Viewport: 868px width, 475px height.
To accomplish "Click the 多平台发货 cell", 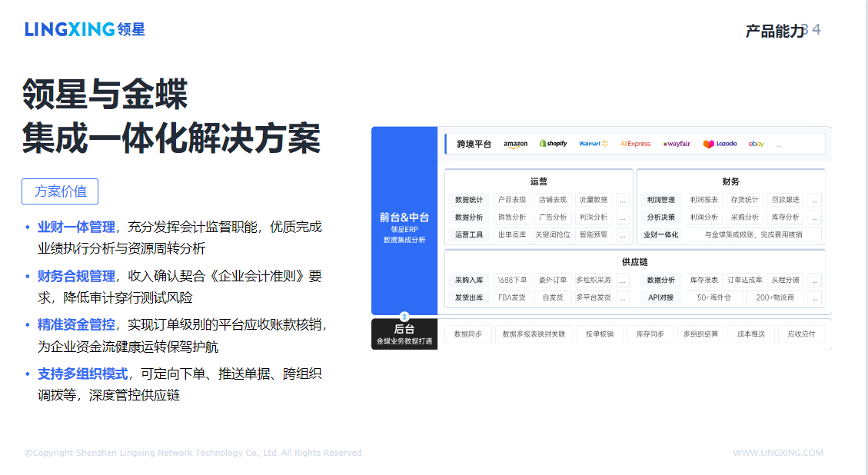I will pyautogui.click(x=594, y=298).
